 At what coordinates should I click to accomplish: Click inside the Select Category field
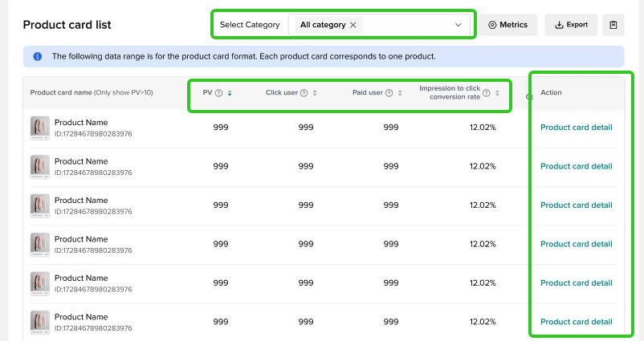click(410, 25)
